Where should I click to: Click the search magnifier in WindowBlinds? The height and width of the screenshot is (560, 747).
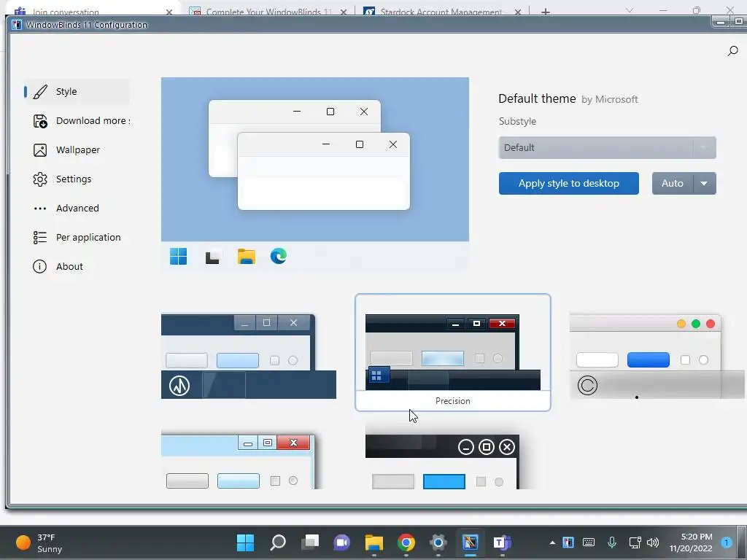tap(732, 50)
